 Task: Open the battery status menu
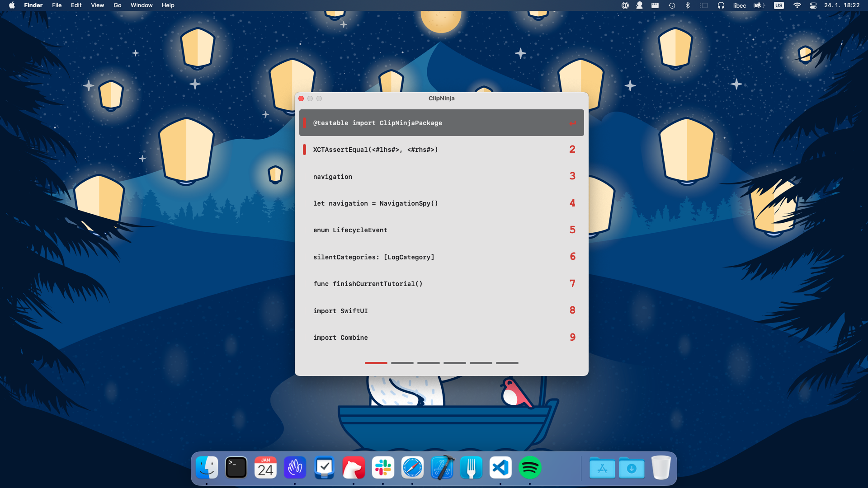(x=759, y=5)
